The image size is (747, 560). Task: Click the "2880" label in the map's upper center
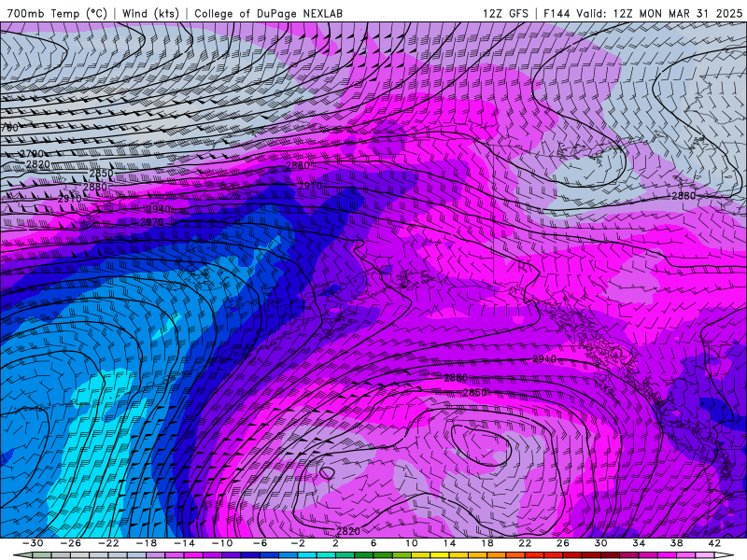[298, 165]
